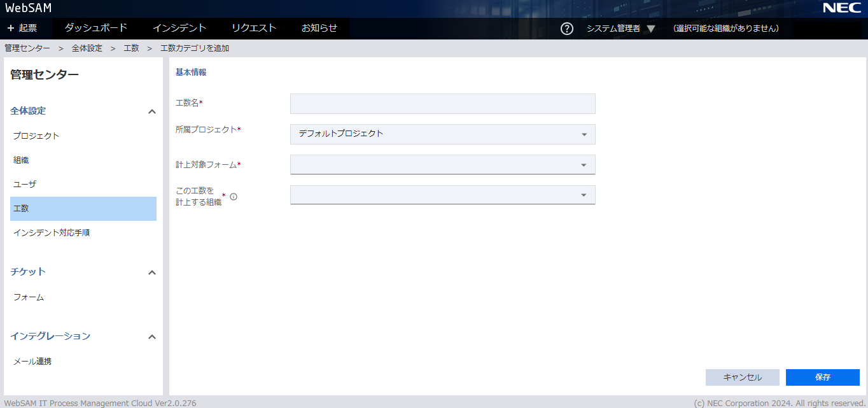Open the 計上対象フォーム dropdown
The height and width of the screenshot is (408, 868).
(442, 164)
